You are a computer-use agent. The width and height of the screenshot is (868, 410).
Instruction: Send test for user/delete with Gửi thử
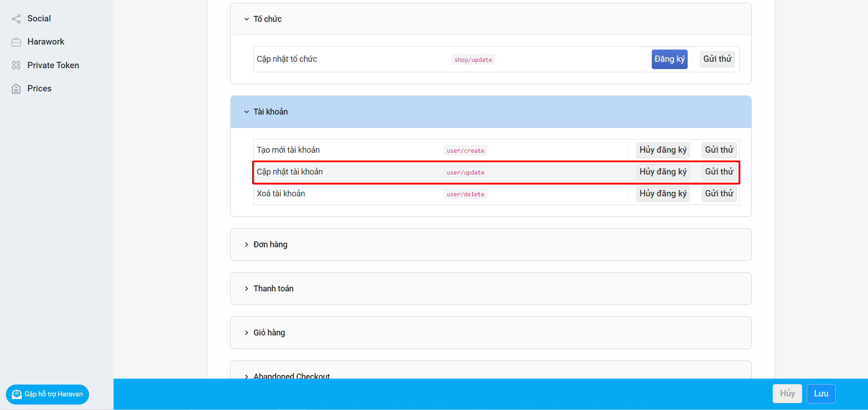point(719,194)
